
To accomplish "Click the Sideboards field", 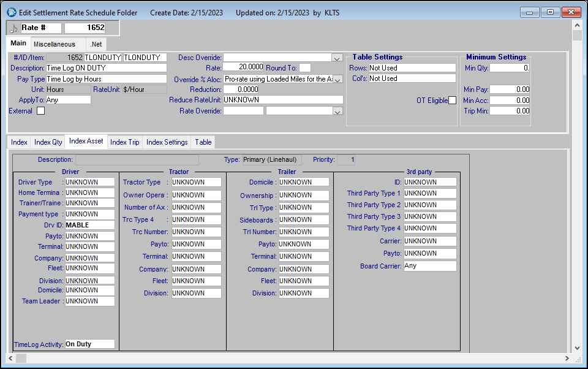I will click(x=304, y=219).
